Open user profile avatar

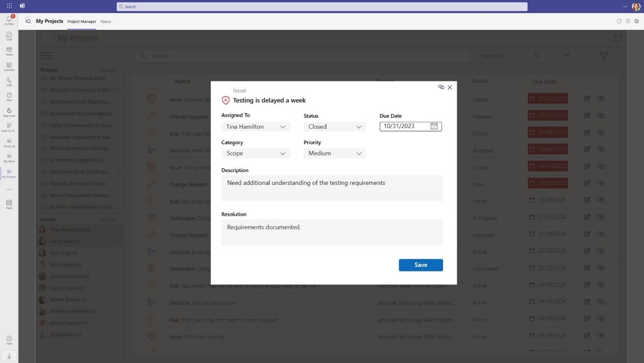[636, 6]
